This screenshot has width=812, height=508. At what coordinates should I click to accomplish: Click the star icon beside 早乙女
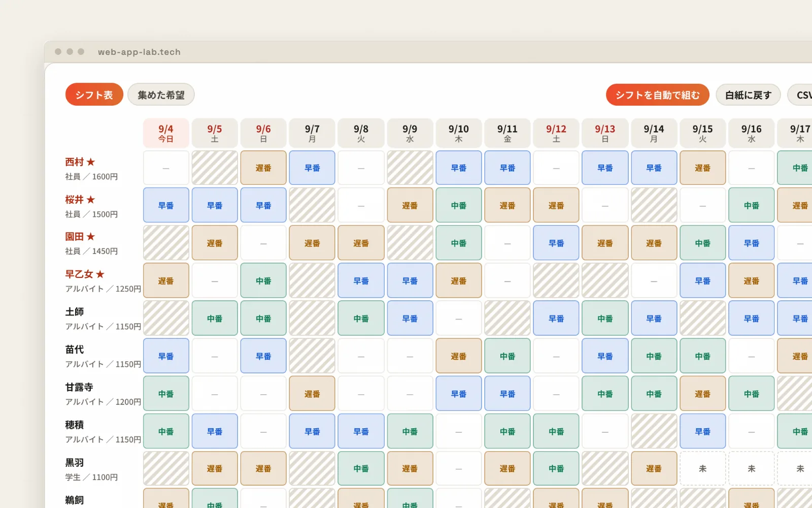pos(100,274)
